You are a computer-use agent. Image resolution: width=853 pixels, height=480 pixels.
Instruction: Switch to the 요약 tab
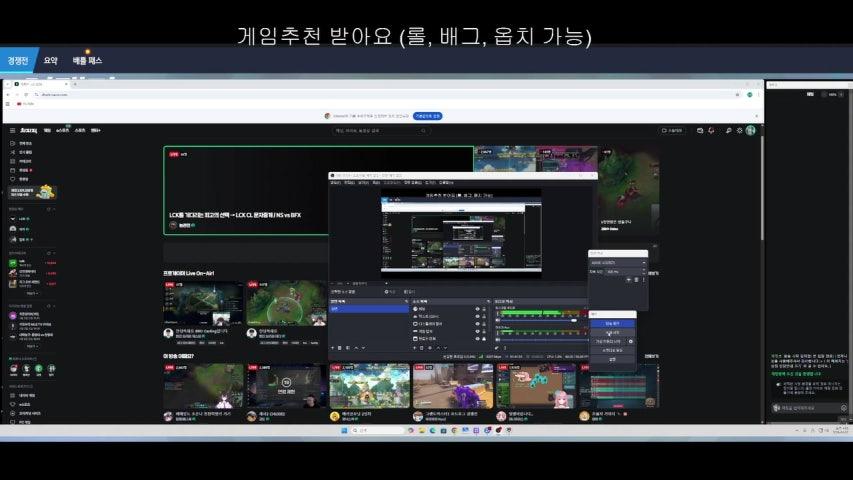50,61
